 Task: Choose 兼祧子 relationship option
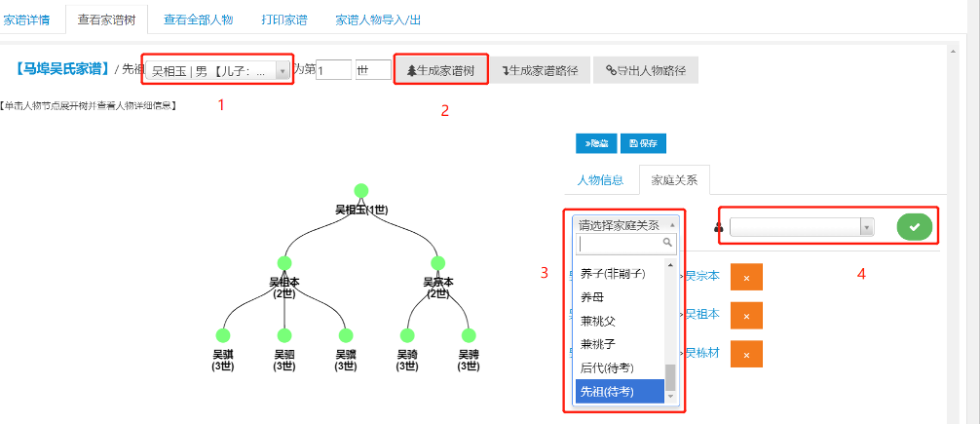tap(620, 345)
